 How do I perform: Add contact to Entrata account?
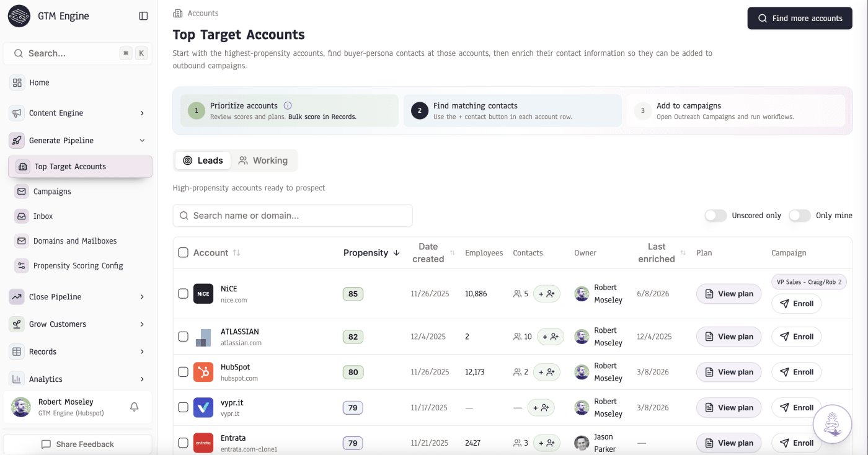click(x=547, y=443)
